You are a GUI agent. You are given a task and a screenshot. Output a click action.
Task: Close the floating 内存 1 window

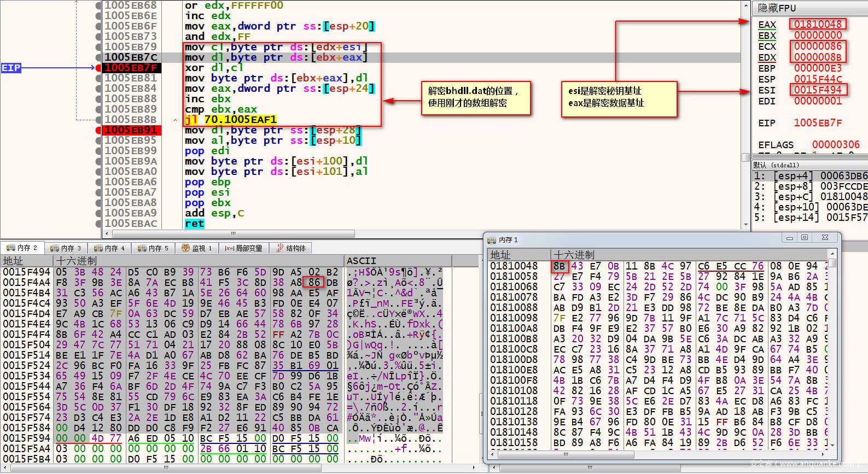click(x=825, y=238)
